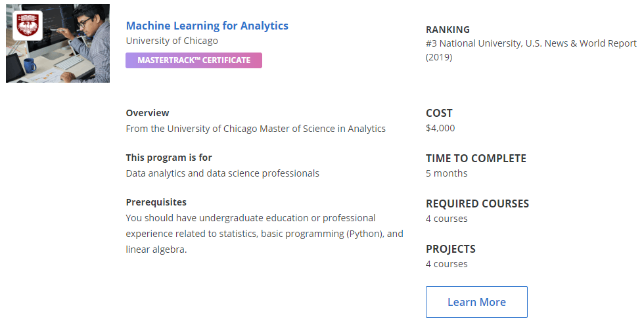Open the Machine Learning for Analytics title link
This screenshot has width=644, height=323.
pos(207,26)
